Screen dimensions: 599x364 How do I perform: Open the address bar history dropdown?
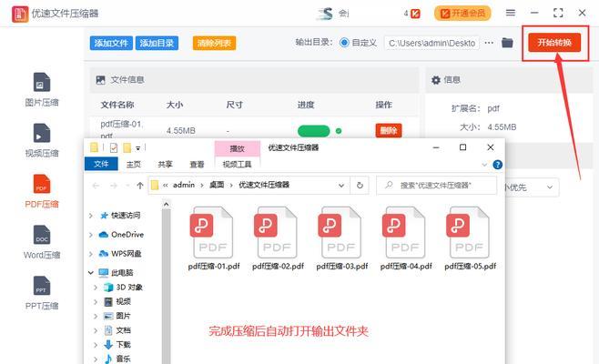coord(341,186)
